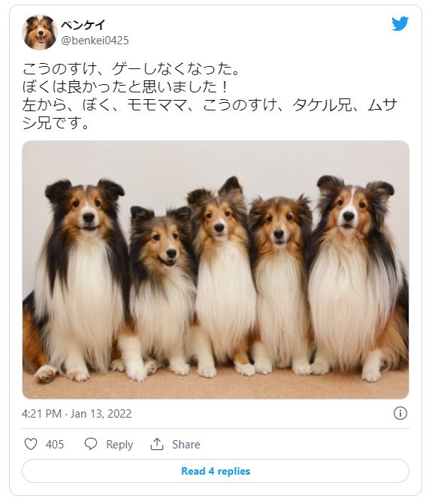Viewport: 432px width, 504px height.
Task: Click the Jan 13, 2022 date
Action: click(x=101, y=414)
